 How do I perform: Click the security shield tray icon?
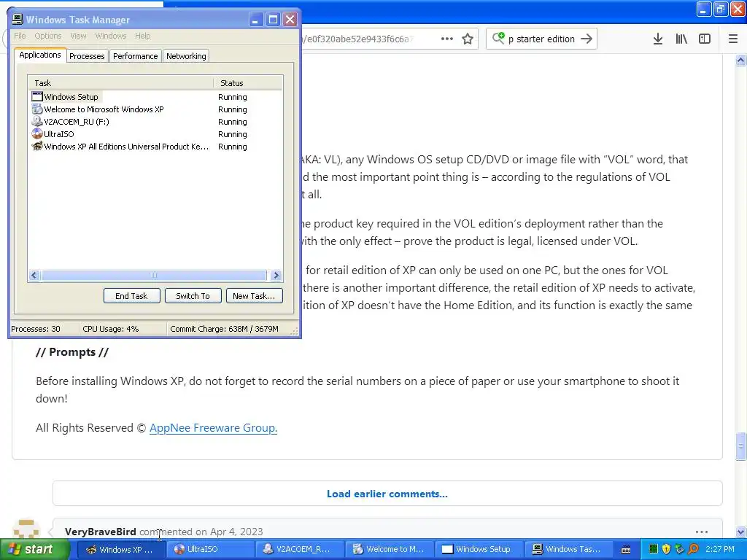tap(666, 549)
